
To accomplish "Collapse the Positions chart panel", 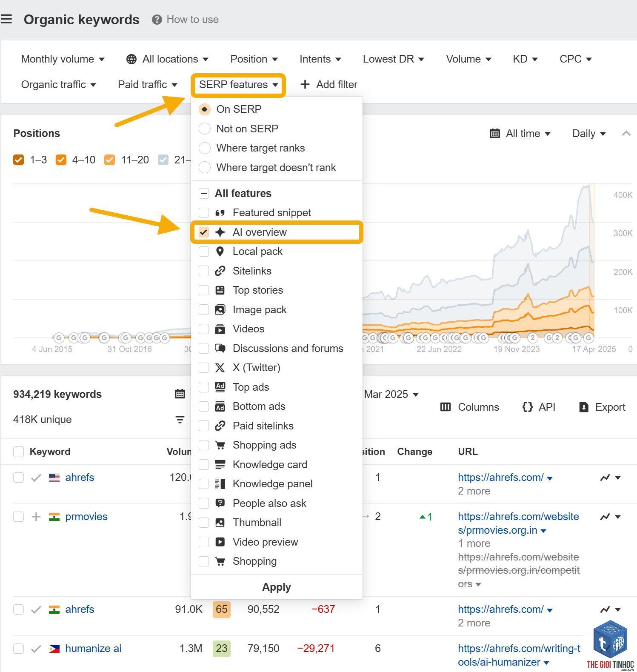I will [x=626, y=134].
